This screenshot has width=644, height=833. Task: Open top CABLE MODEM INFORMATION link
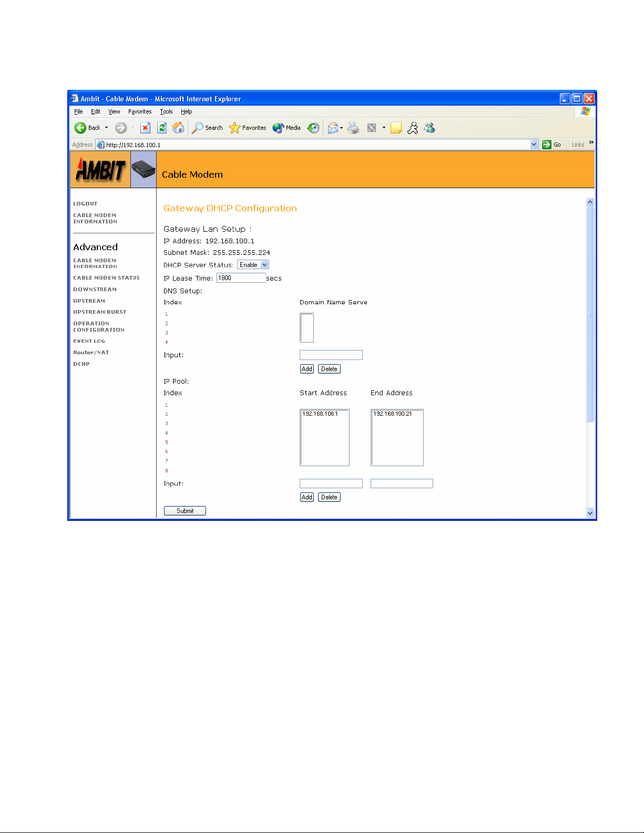(95, 219)
